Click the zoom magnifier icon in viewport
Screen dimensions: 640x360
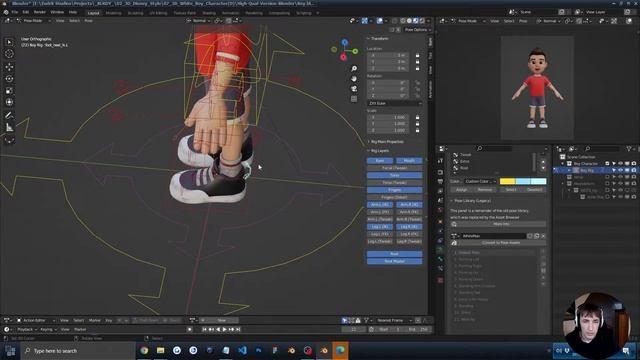pos(354,69)
